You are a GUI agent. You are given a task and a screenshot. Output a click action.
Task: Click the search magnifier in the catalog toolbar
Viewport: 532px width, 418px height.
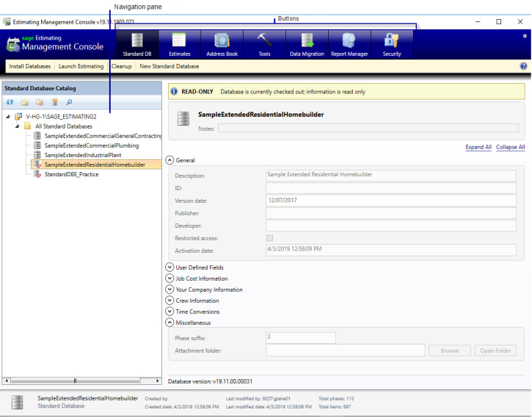point(69,103)
